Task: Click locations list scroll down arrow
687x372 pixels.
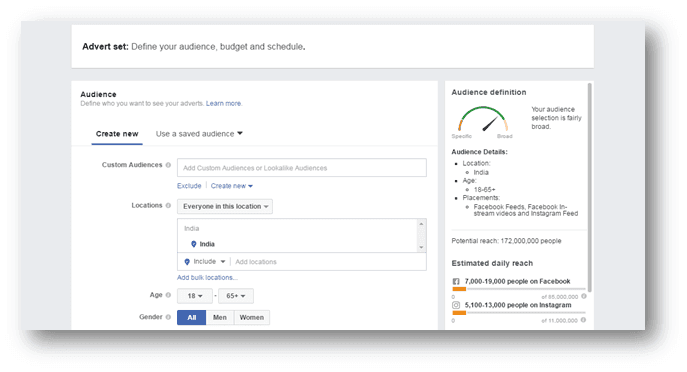Action: point(421,248)
